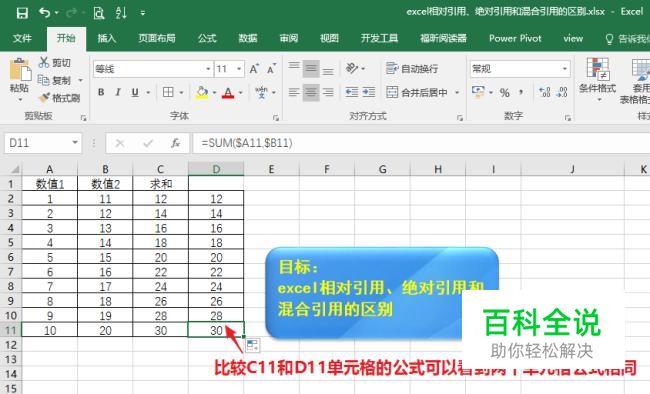Apply percent style to cell

coord(504,92)
